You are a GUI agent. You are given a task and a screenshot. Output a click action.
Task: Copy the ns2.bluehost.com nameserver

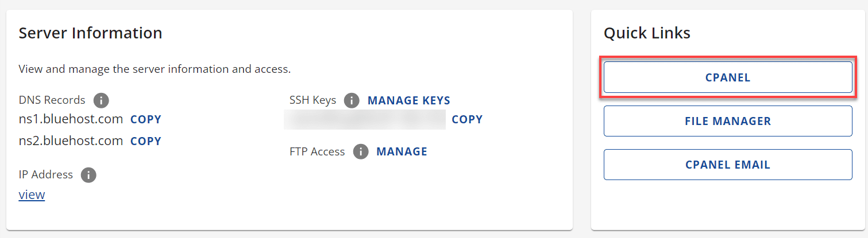(146, 141)
